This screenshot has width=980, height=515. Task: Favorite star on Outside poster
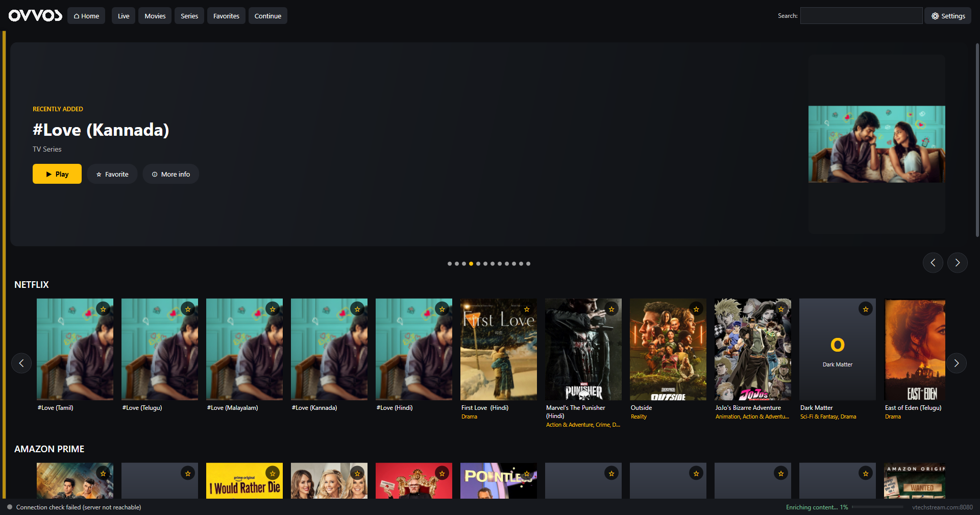(x=696, y=309)
